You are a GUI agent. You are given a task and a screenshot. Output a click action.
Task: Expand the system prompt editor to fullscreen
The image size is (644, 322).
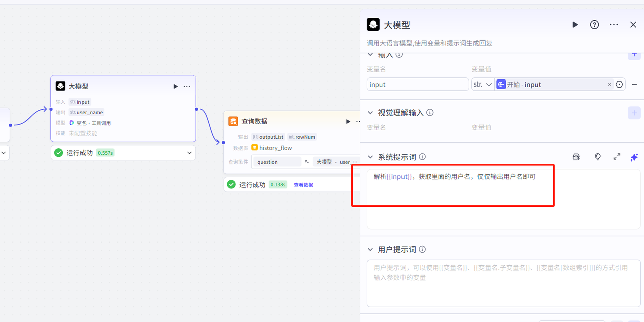click(x=617, y=157)
